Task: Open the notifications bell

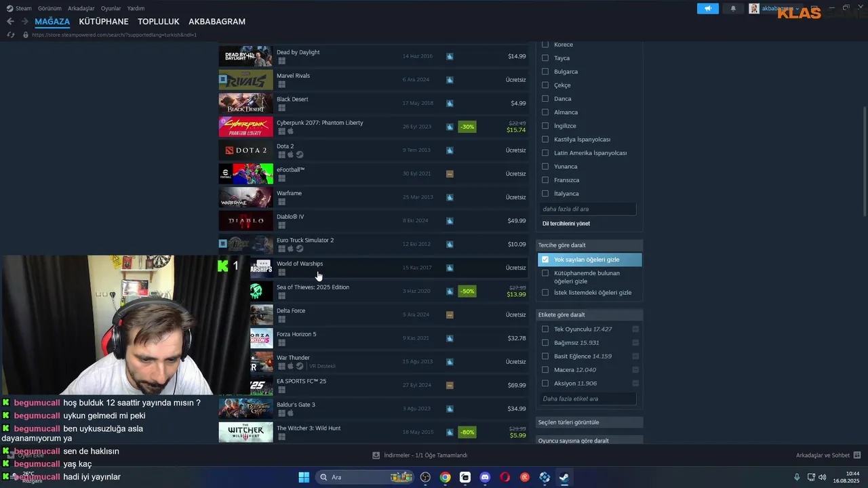Action: click(x=733, y=8)
